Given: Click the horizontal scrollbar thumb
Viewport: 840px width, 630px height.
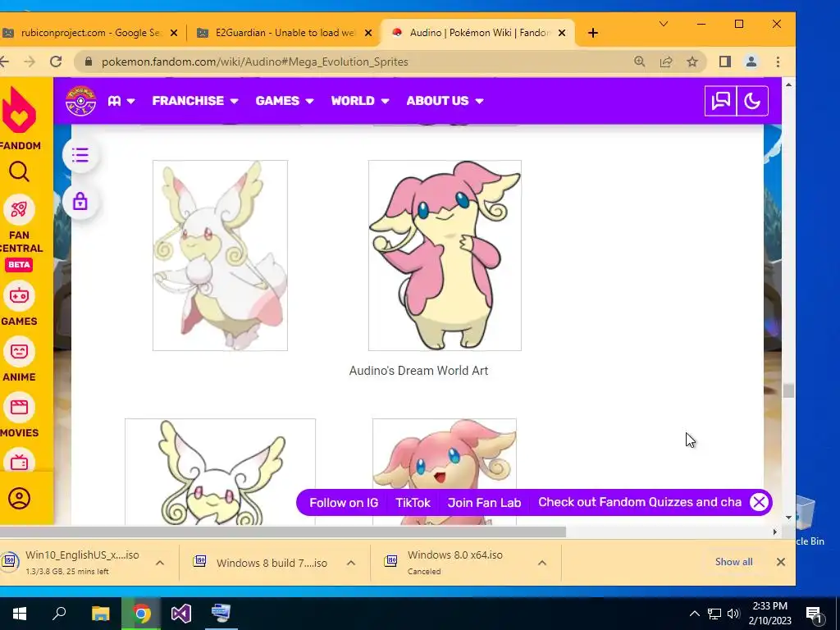Looking at the screenshot, I should click(283, 532).
